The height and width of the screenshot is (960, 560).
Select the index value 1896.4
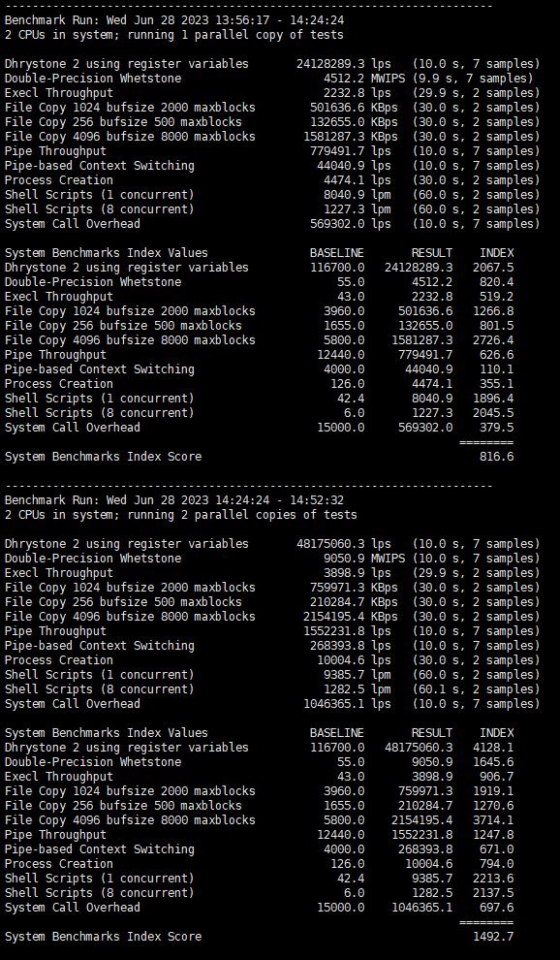click(x=493, y=399)
